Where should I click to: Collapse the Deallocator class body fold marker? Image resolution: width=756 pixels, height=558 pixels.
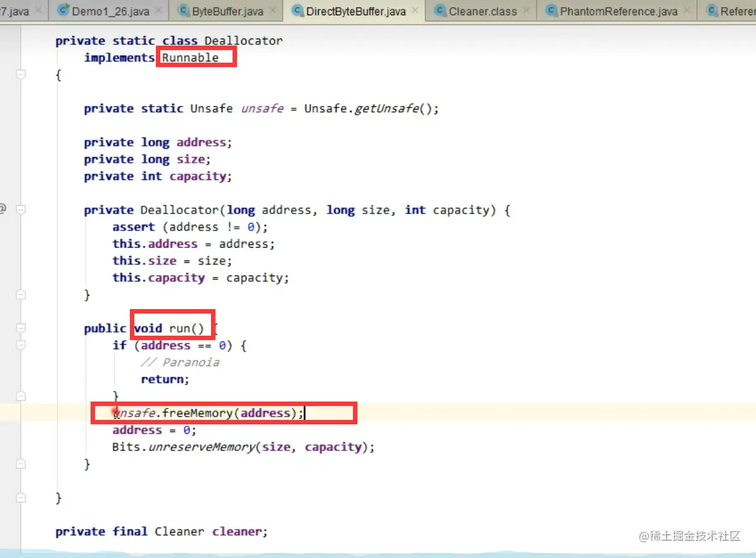coord(21,74)
